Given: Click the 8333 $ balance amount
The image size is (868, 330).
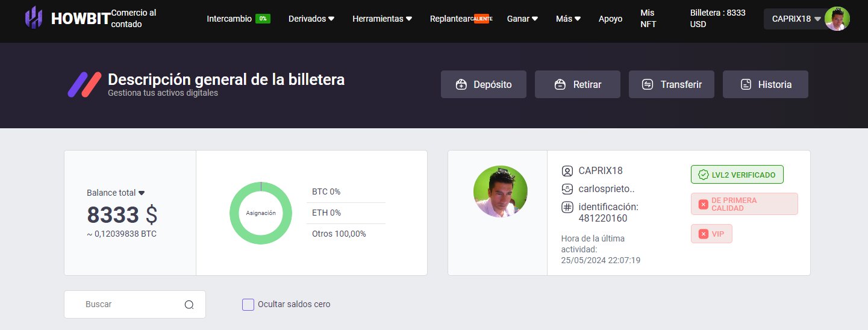Looking at the screenshot, I should pos(122,214).
